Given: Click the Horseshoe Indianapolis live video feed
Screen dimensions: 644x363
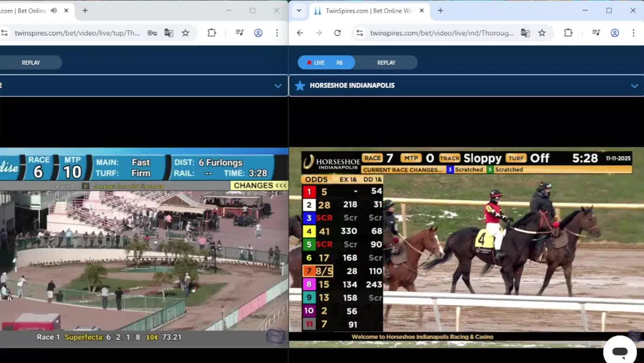Looking at the screenshot, I should [x=467, y=248].
